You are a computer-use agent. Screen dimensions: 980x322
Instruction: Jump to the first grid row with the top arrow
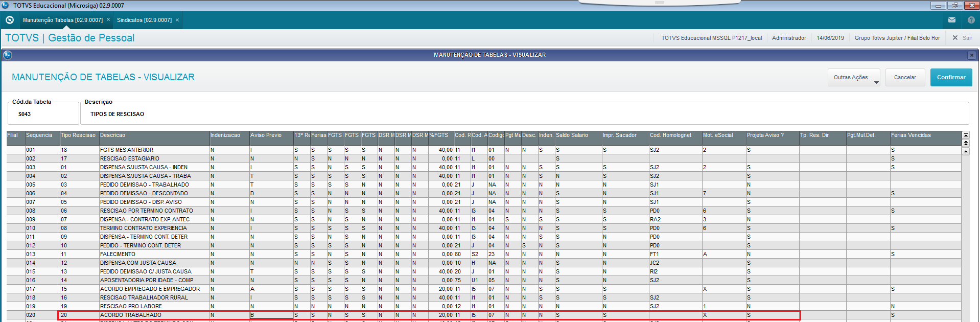(966, 135)
